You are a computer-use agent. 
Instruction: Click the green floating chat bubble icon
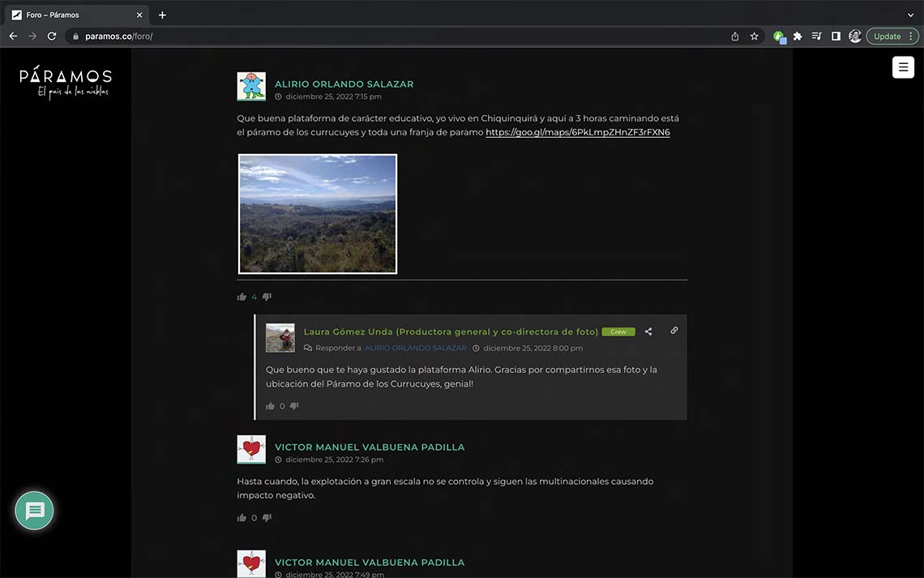(34, 511)
